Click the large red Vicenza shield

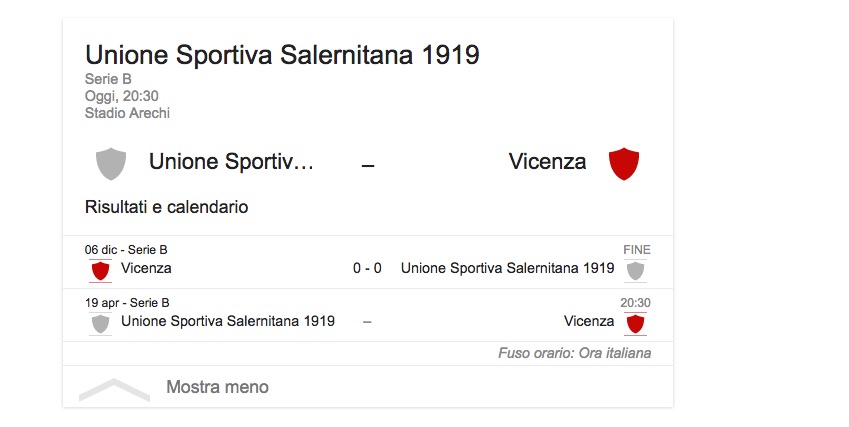[x=624, y=163]
